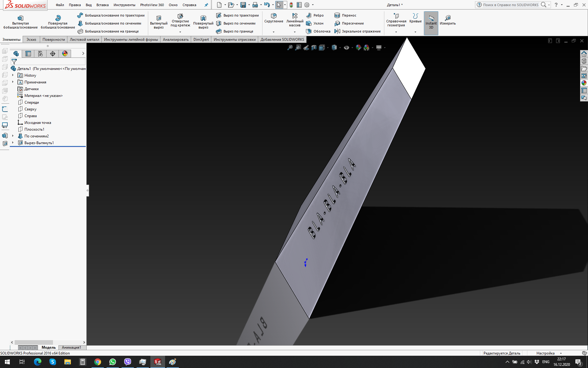
Task: Open the PropertyManager tab icon
Action: [x=28, y=54]
